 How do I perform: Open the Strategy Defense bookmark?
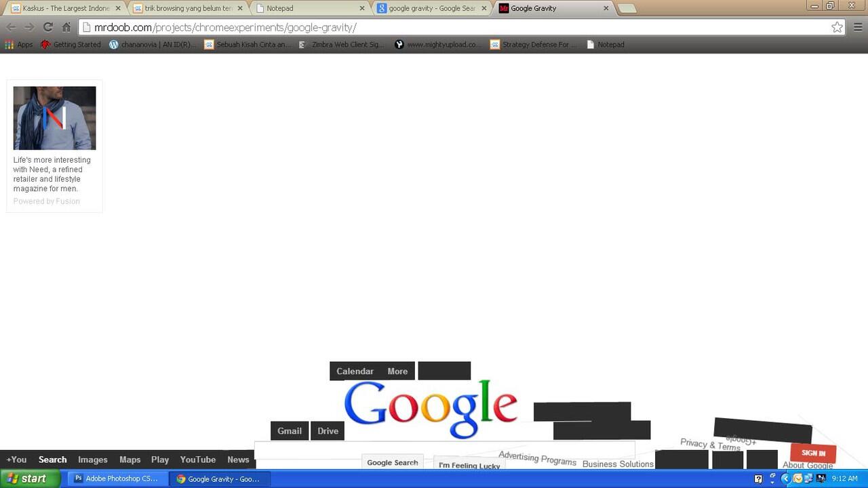pyautogui.click(x=534, y=45)
